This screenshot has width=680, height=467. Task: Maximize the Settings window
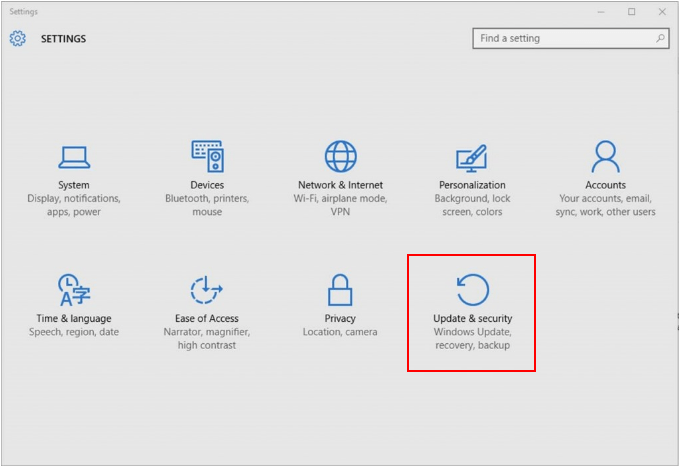coord(631,12)
